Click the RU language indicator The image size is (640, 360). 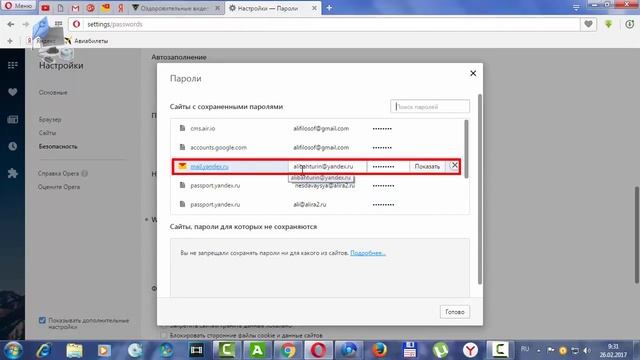click(x=525, y=349)
